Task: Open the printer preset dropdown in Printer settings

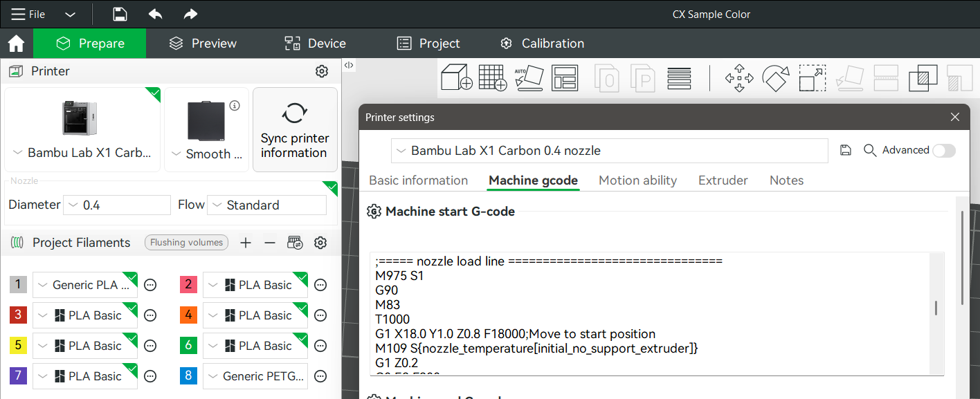Action: (610, 151)
